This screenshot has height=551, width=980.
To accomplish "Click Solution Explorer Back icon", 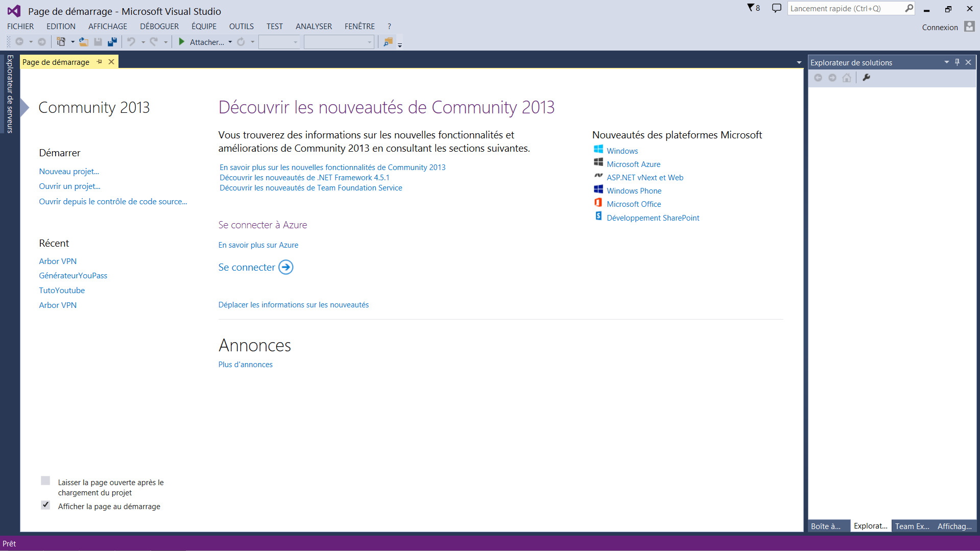I will pyautogui.click(x=818, y=78).
